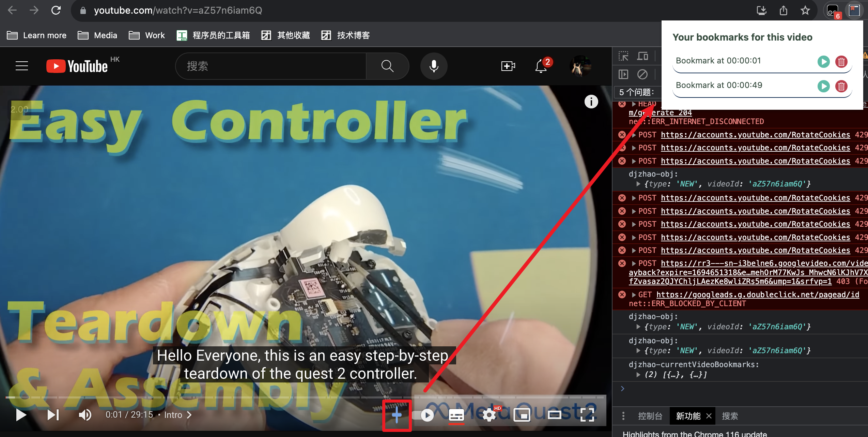
Task: Enter fullscreen mode on the video
Action: click(x=587, y=415)
